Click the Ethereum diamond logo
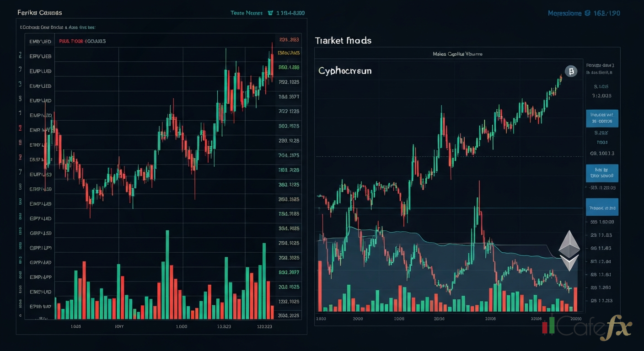The width and height of the screenshot is (644, 351). point(569,250)
